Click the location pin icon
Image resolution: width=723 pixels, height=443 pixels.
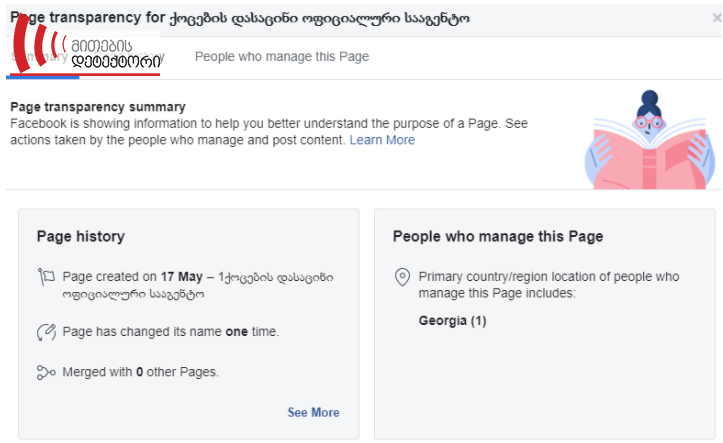click(402, 277)
